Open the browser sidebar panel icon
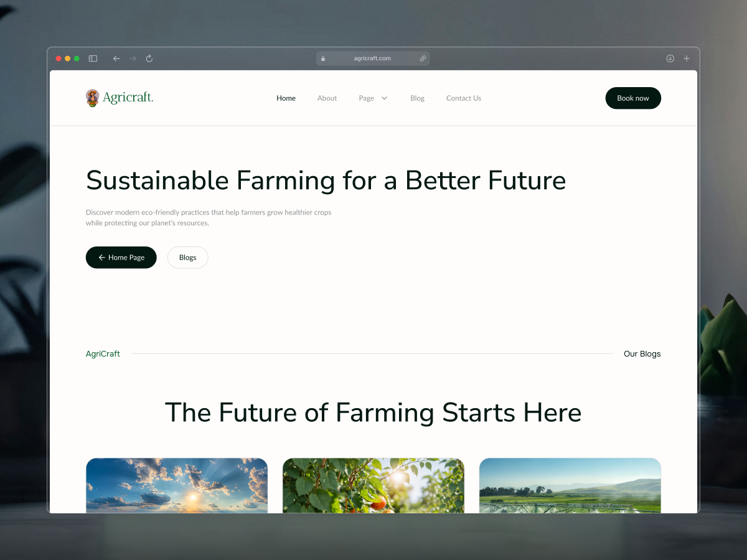Screen dimensions: 747x560 pos(92,58)
